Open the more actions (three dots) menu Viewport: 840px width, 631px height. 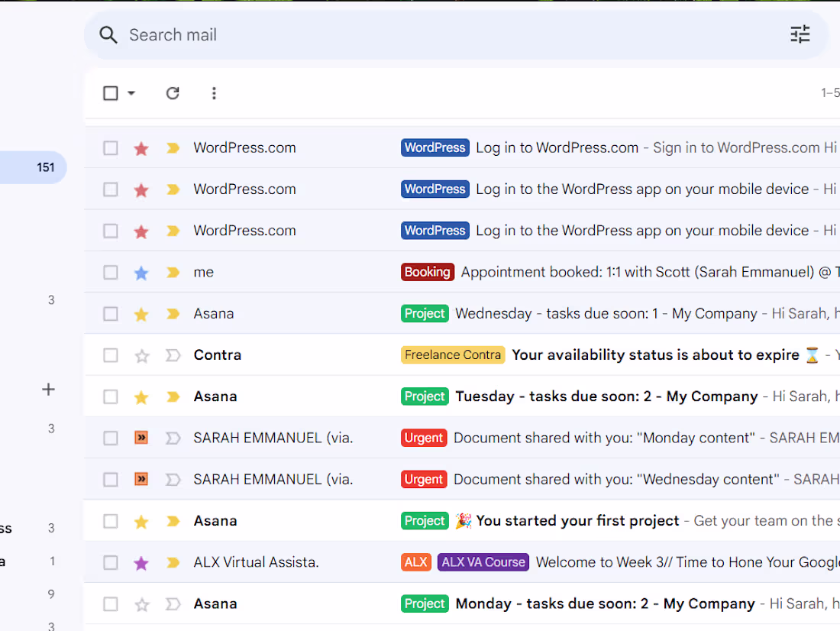pos(214,92)
